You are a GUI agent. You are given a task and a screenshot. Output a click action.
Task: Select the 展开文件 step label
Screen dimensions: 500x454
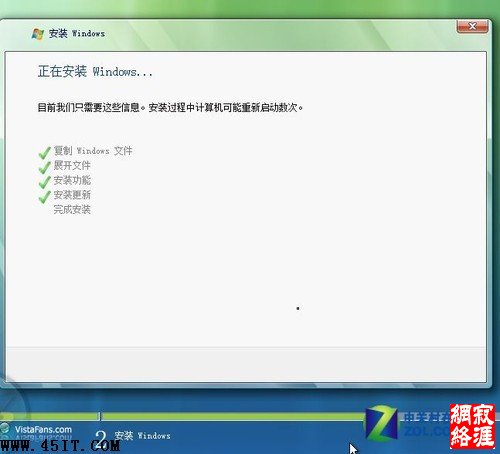(72, 165)
